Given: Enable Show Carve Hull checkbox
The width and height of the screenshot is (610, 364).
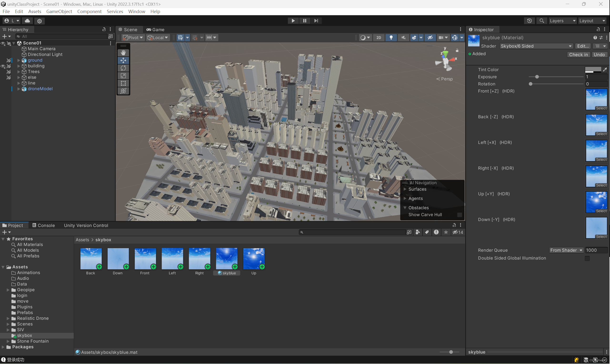Looking at the screenshot, I should pos(459,215).
